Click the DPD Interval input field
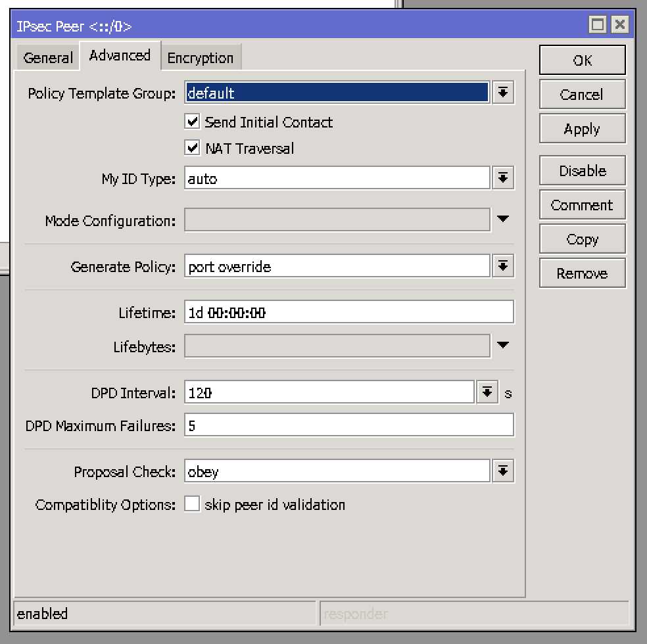Screen dimensions: 647x644 (x=329, y=392)
